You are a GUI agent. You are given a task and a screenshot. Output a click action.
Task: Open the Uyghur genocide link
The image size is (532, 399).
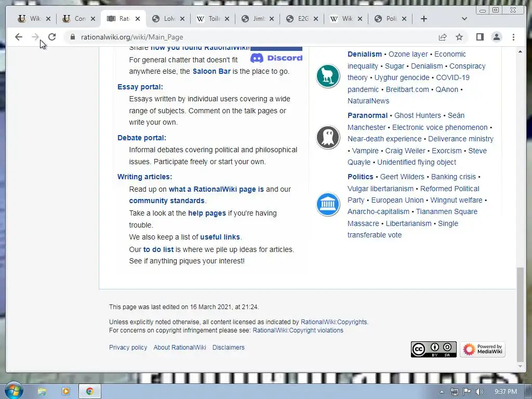402,78
